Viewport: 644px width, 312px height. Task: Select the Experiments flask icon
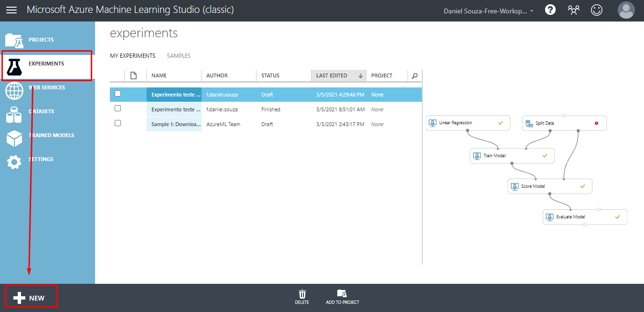coord(14,67)
